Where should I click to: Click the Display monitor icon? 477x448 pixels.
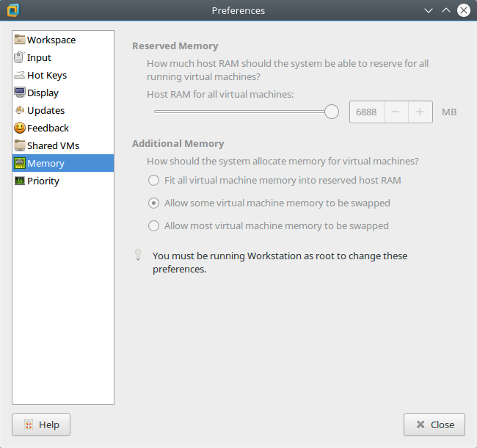click(20, 93)
